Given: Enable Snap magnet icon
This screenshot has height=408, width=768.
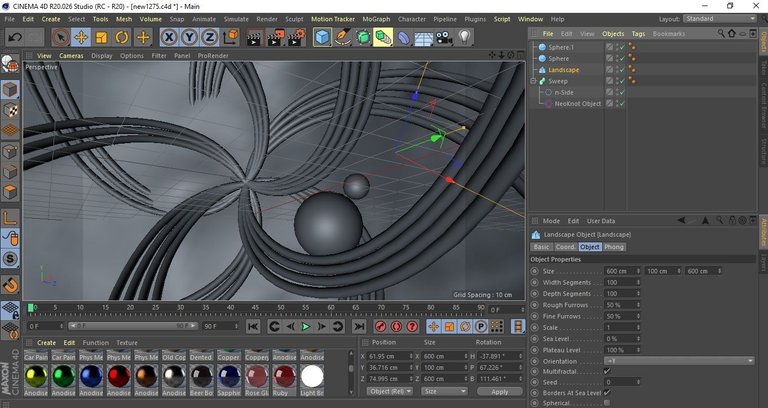Looking at the screenshot, I should coord(10,285).
